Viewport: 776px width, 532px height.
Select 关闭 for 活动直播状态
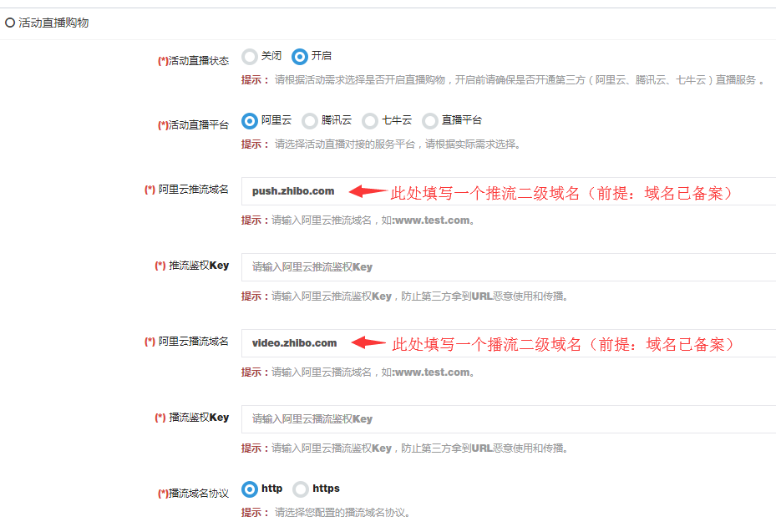(x=250, y=57)
